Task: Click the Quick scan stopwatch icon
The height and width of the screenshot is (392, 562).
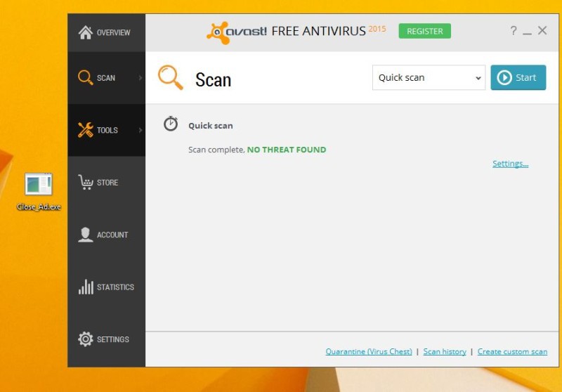Action: pyautogui.click(x=171, y=124)
